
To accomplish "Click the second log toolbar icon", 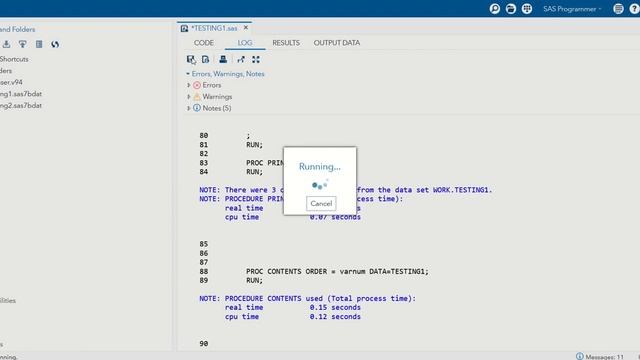I will pyautogui.click(x=205, y=60).
